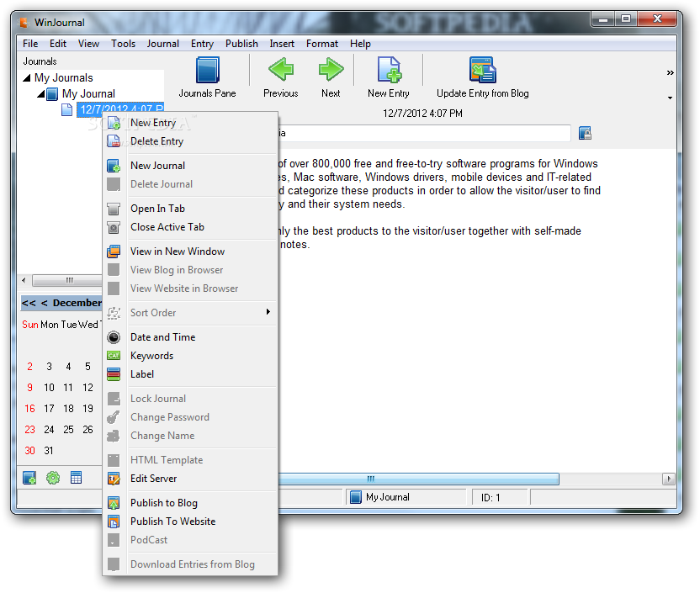This screenshot has height=593, width=700.
Task: Create a New Entry from the toolbar
Action: tap(389, 77)
